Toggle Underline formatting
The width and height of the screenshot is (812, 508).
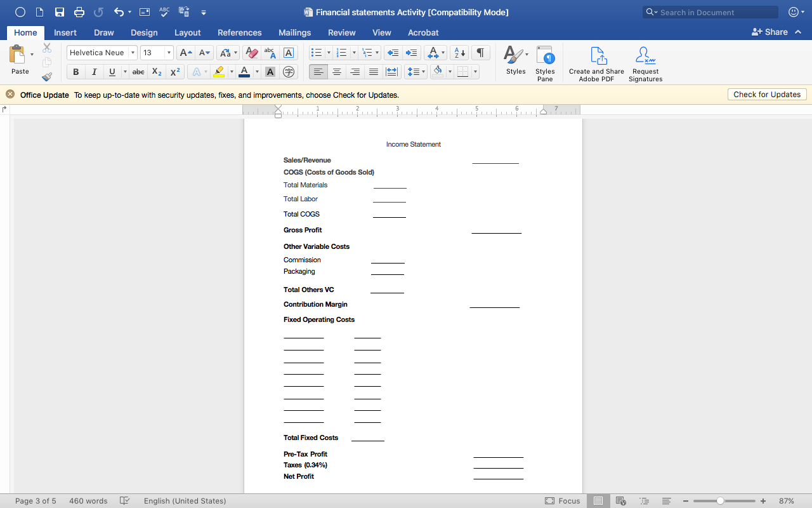[112, 72]
